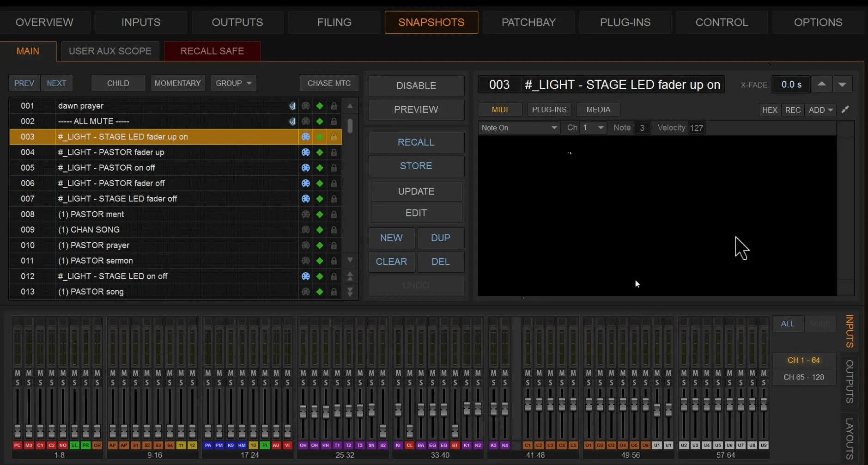Solo the K3 channel
Viewport: 868px width, 465px height.
[493, 383]
